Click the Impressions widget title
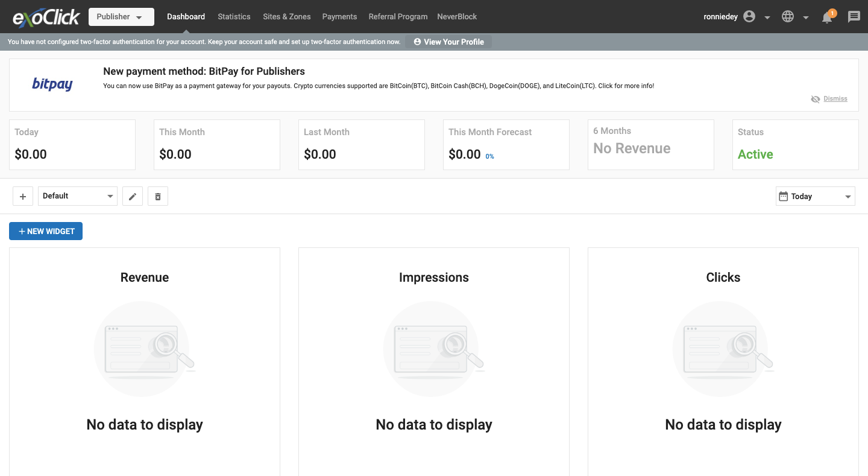Viewport: 868px width, 476px height. 434,278
